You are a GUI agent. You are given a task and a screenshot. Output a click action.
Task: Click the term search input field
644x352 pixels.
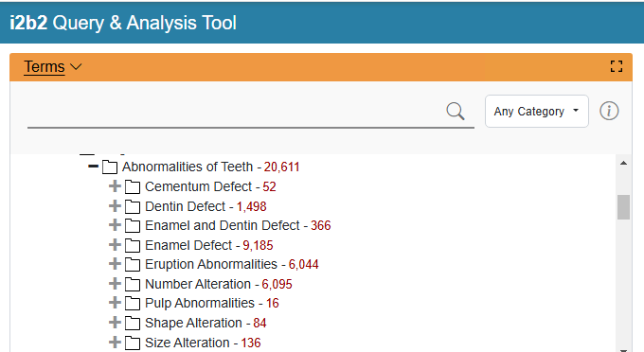(x=236, y=112)
